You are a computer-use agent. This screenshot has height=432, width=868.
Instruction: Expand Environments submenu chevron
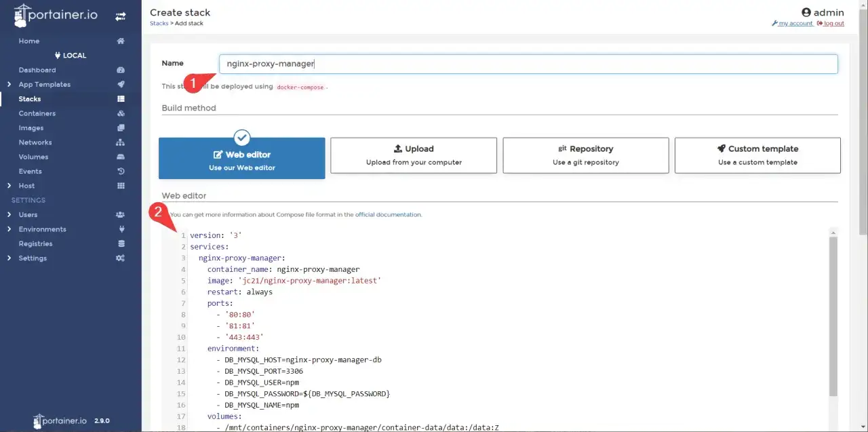[x=9, y=229]
